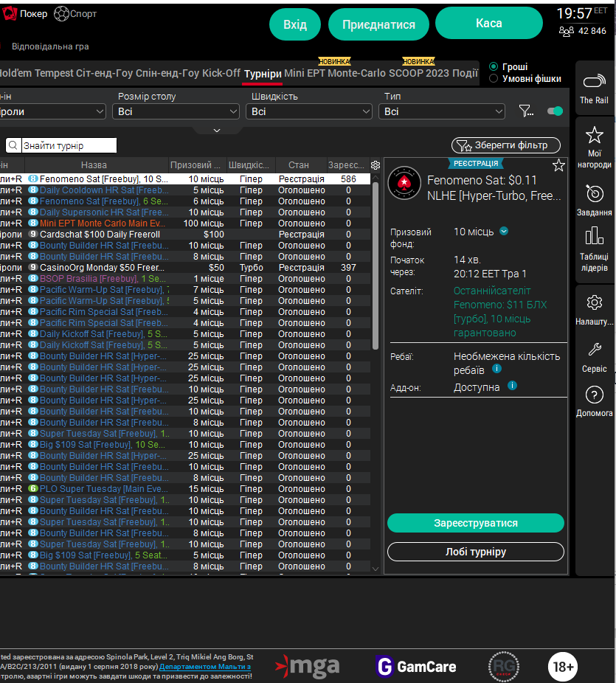Toggle the filter on/off switch
616x683 pixels.
(x=555, y=111)
